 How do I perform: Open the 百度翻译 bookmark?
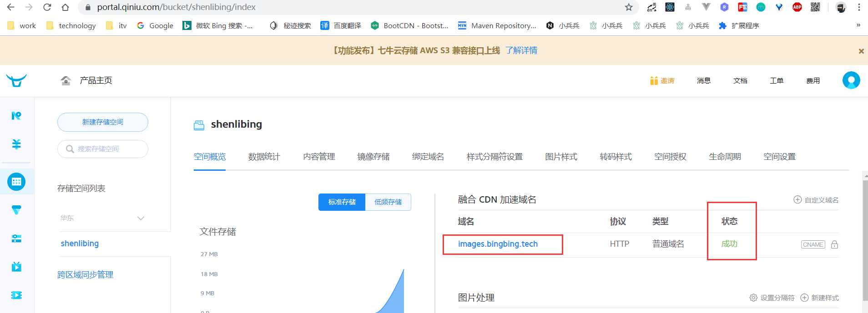pos(341,25)
